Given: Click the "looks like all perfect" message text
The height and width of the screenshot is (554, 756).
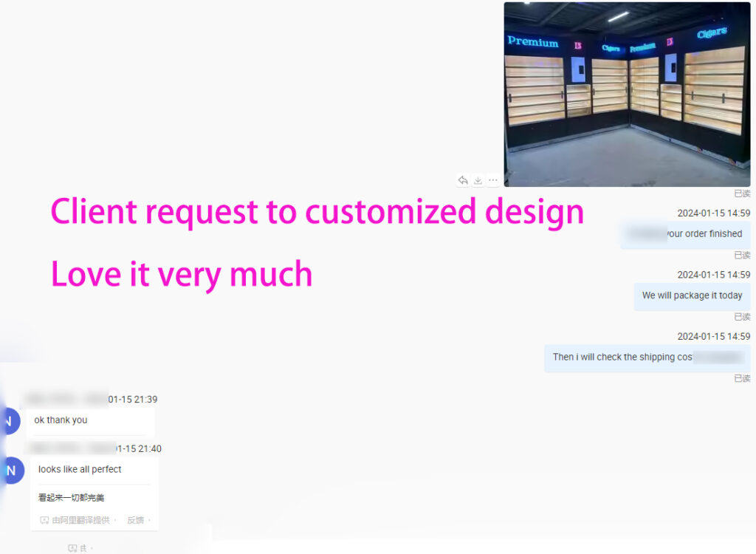Looking at the screenshot, I should tap(80, 470).
